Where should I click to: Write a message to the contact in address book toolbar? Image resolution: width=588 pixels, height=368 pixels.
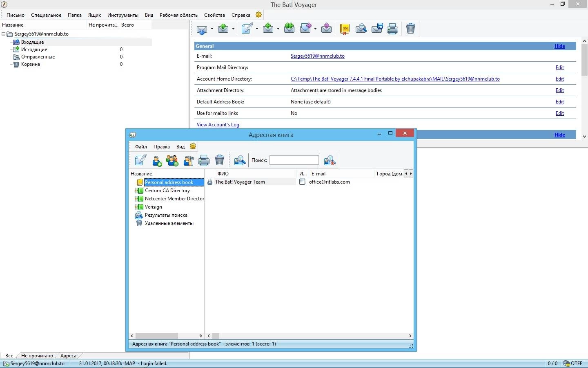140,160
